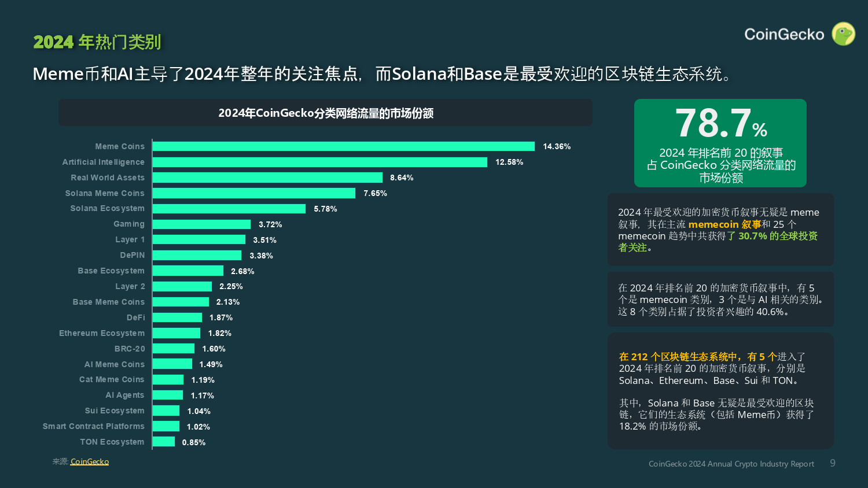Click the TON Ecosystem 0.85% bar
This screenshot has width=868, height=488.
point(164,442)
